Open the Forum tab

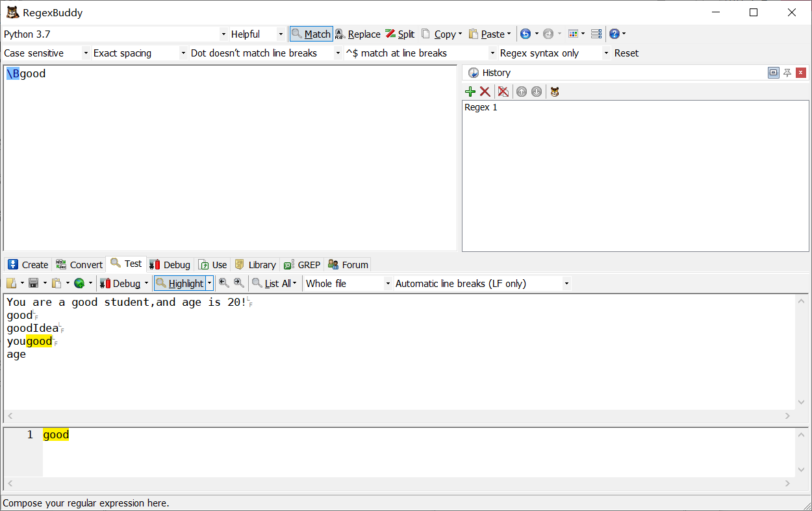click(x=348, y=264)
